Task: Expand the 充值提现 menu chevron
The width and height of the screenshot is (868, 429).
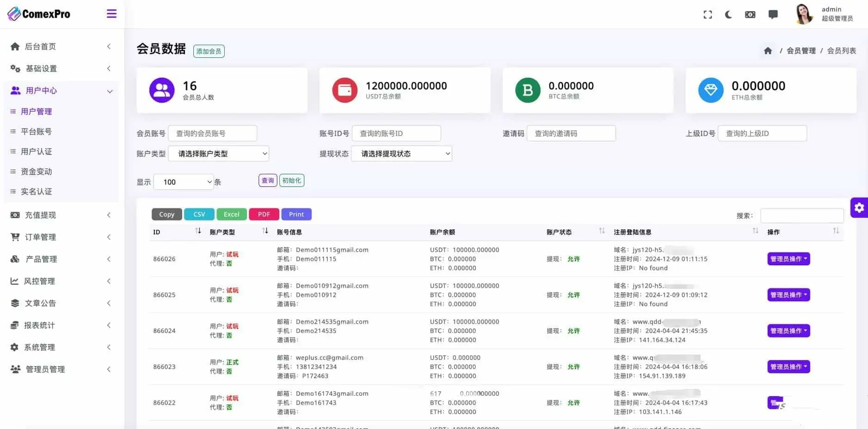Action: [x=109, y=215]
